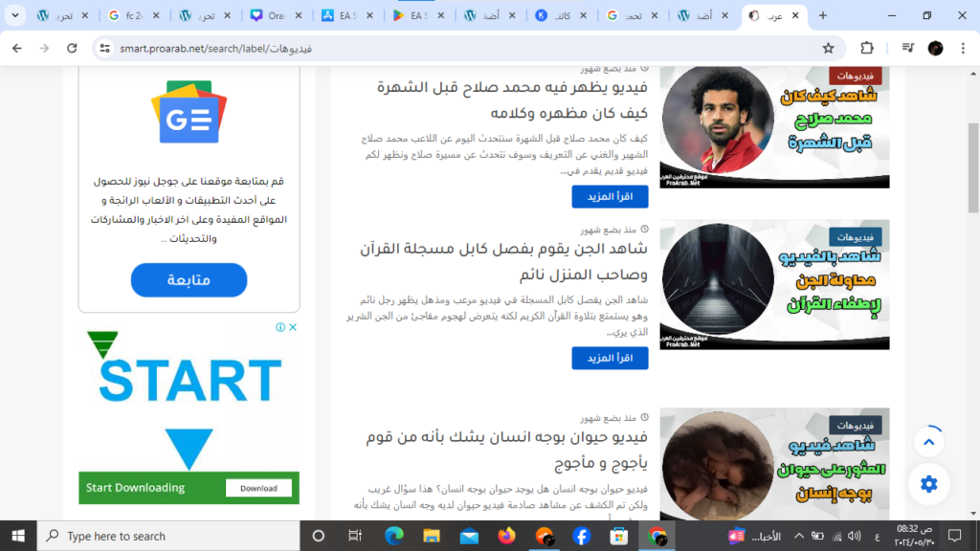Screen dimensions: 980x551
Task: Launch Microsoft Edge from the taskbar
Action: [x=394, y=536]
